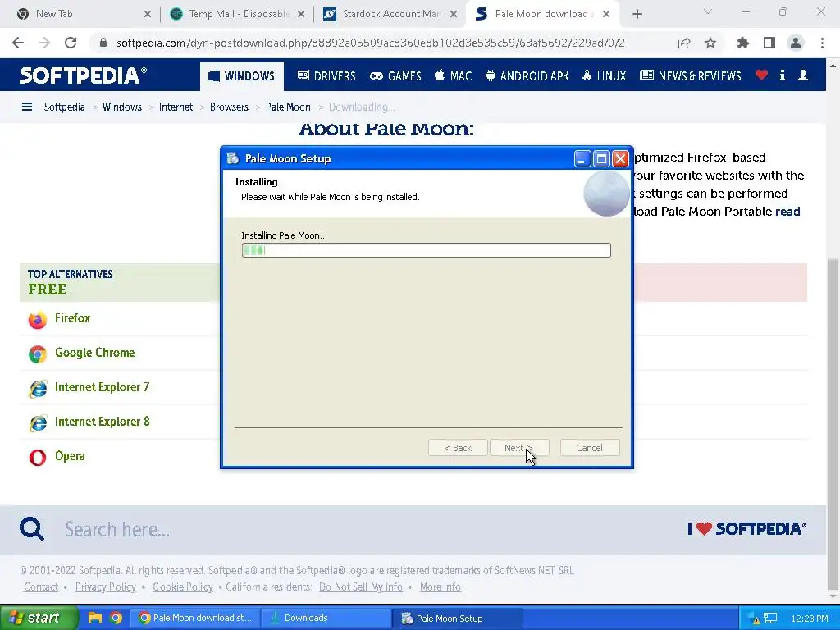The image size is (840, 630).
Task: Select the WINDOWS category tab
Action: (x=242, y=76)
